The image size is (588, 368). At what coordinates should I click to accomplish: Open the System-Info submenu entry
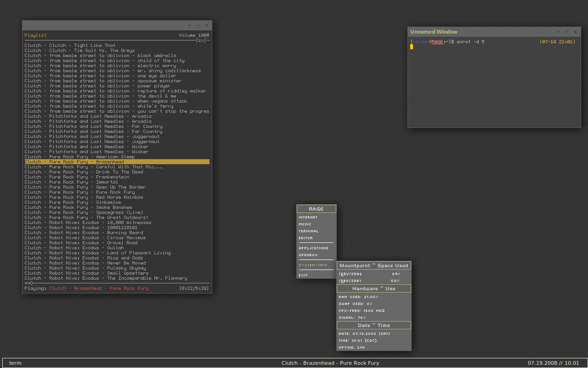click(x=313, y=265)
